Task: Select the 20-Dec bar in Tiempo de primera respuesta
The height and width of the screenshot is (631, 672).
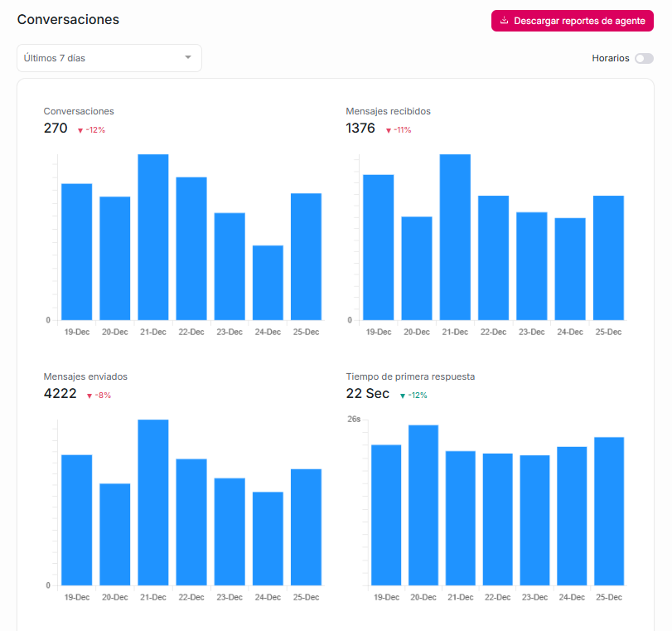Action: click(423, 505)
